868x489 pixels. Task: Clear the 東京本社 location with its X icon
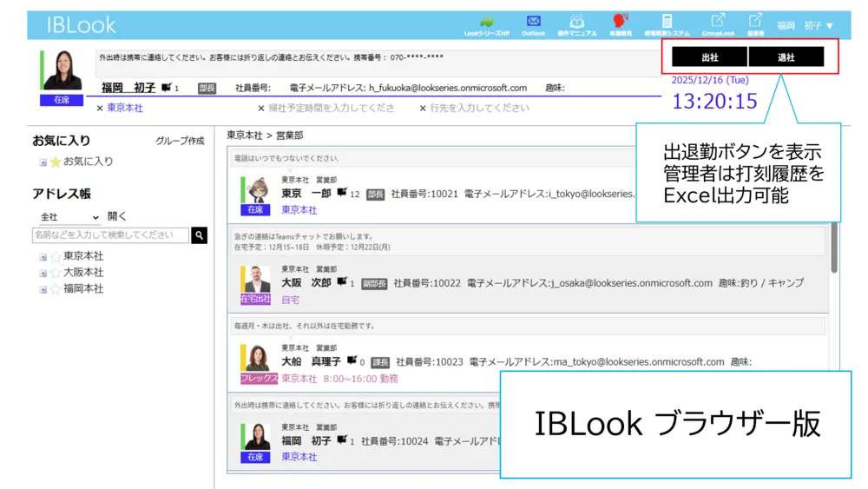point(100,108)
